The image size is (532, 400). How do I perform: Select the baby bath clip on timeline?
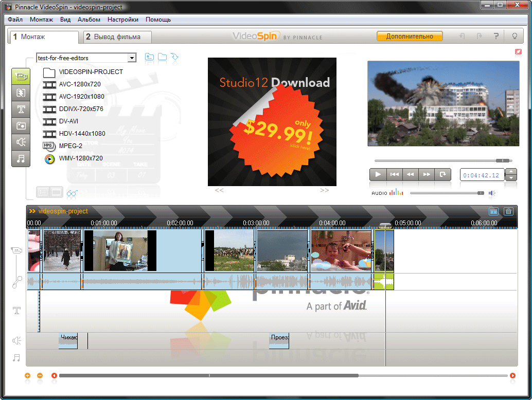(341, 250)
